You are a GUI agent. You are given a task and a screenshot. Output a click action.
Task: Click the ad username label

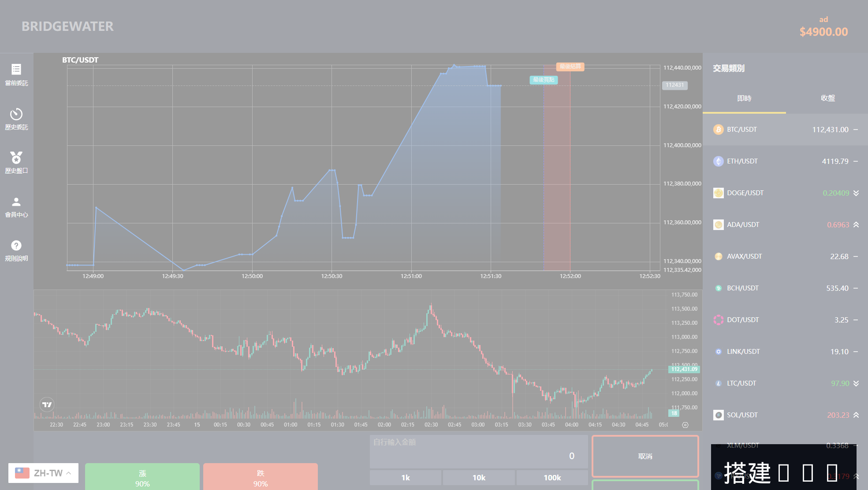[x=823, y=19]
